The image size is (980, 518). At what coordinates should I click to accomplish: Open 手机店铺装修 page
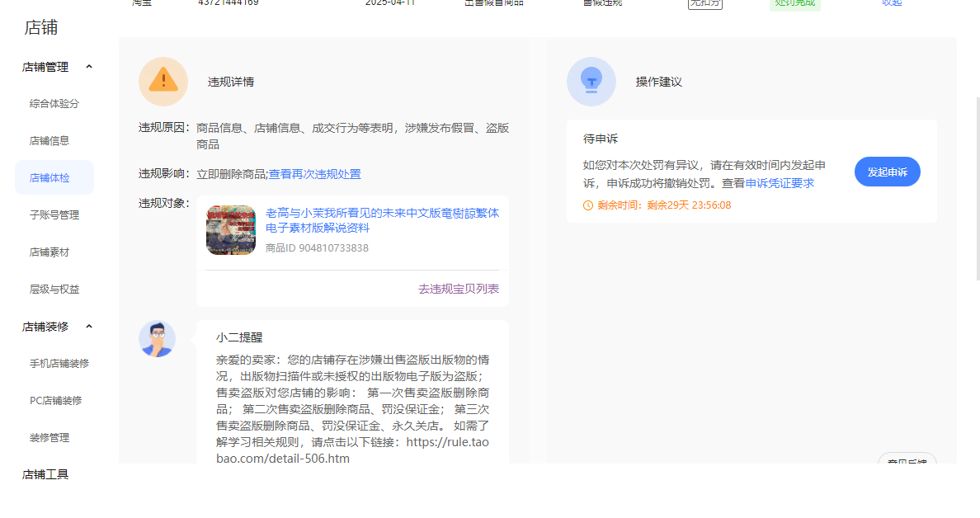tap(59, 364)
